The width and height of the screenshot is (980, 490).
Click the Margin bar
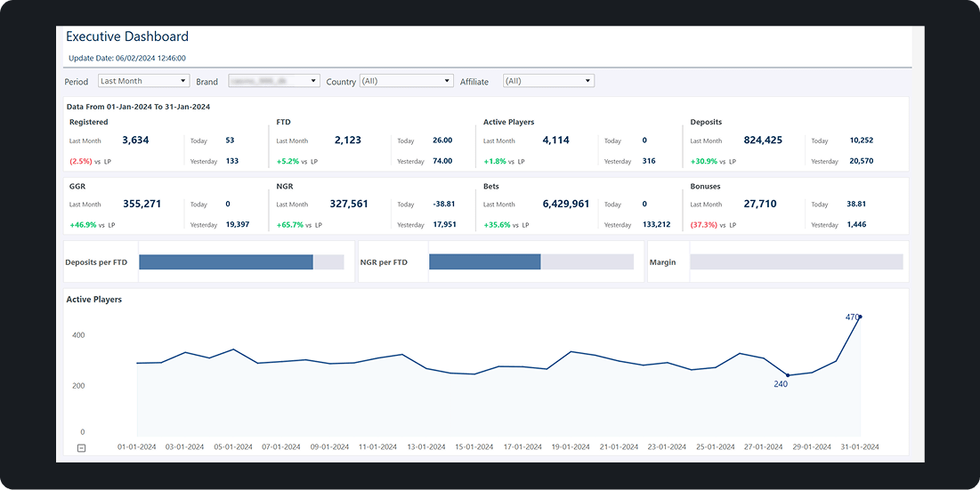(796, 262)
